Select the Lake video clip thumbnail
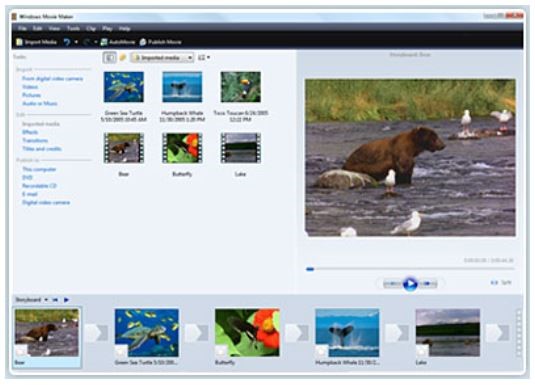 coord(241,148)
